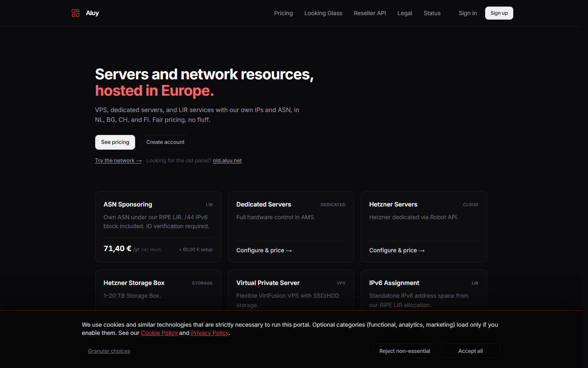
Task: Open Reseller API navigation link
Action: pos(370,13)
